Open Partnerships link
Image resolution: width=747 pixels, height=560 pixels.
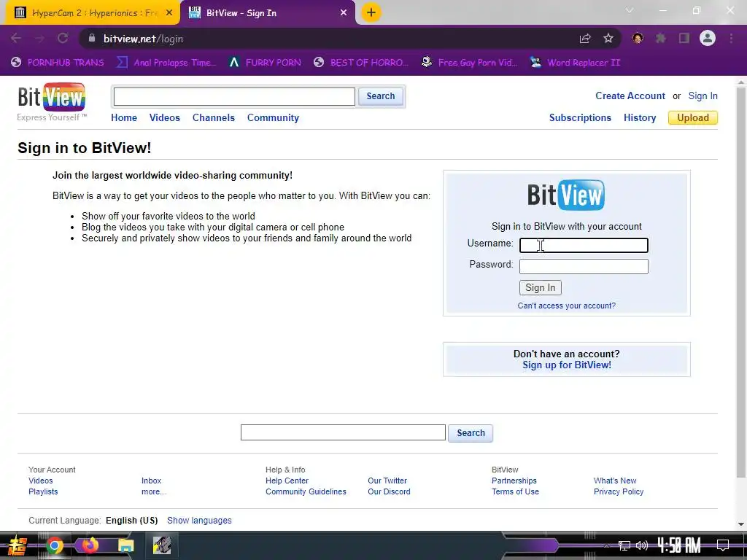(514, 481)
